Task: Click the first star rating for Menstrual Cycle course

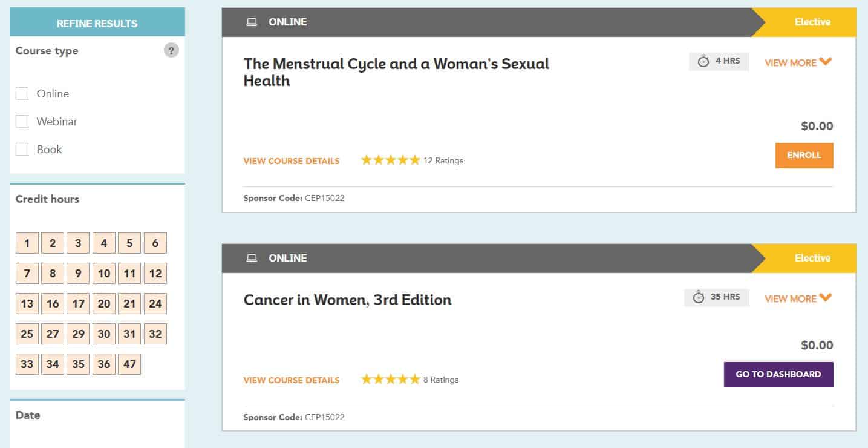Action: [367, 159]
